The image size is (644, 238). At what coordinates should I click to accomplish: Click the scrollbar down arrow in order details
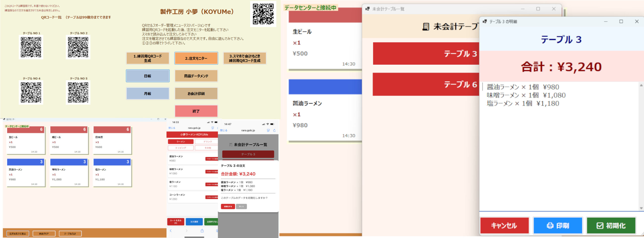[x=641, y=208]
